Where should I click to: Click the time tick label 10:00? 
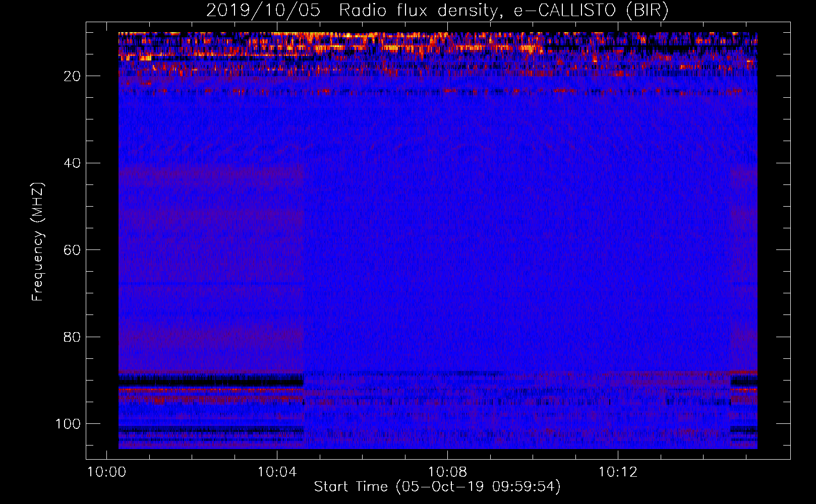pos(106,472)
